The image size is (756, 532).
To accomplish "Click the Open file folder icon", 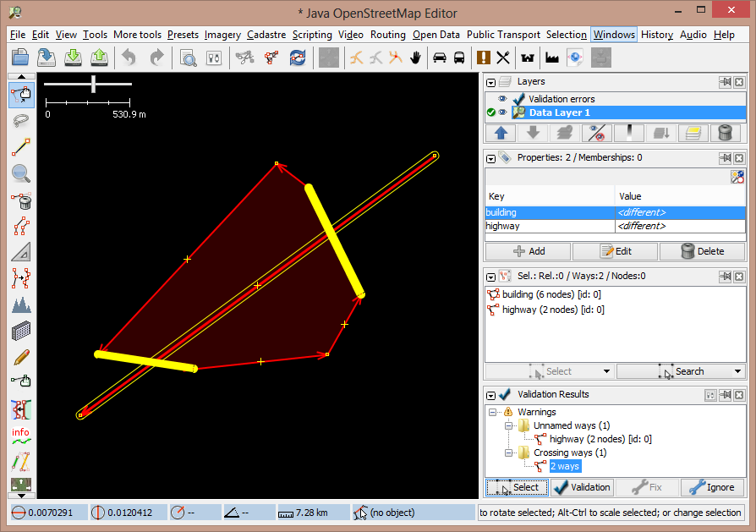I will pos(20,58).
